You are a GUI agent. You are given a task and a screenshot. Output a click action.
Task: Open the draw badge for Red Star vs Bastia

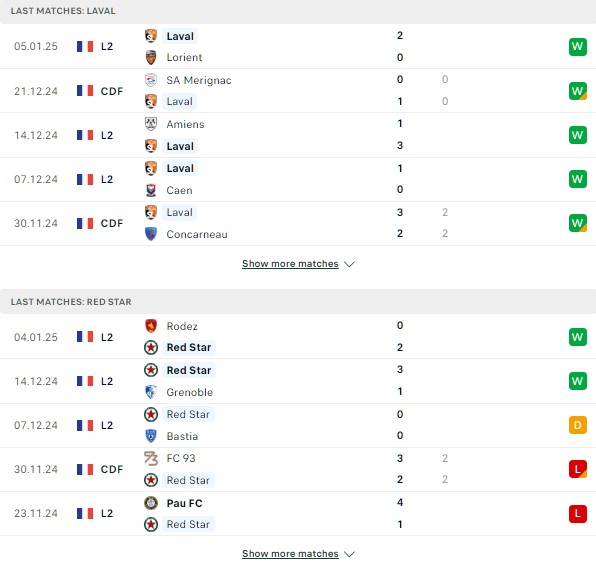tap(577, 425)
